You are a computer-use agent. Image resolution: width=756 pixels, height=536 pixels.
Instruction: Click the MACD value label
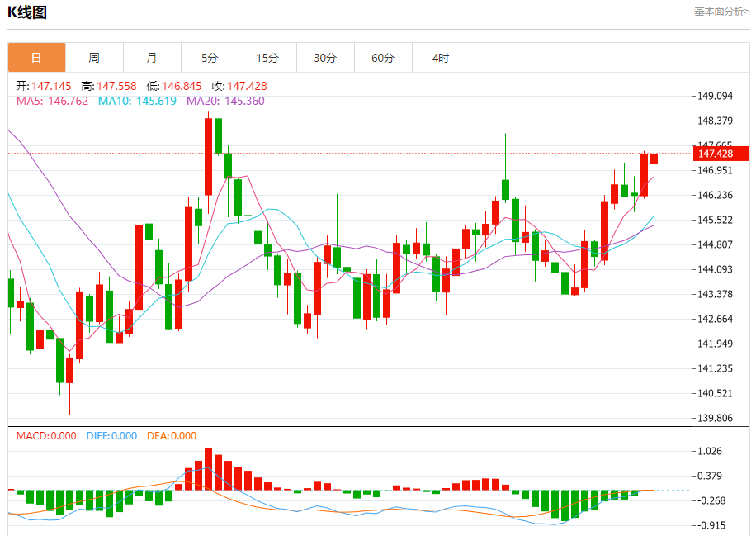46,435
